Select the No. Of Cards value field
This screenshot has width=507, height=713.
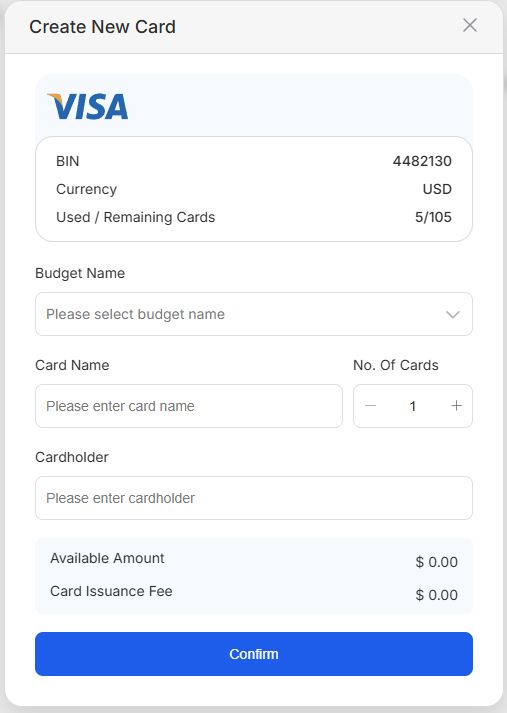coord(413,406)
